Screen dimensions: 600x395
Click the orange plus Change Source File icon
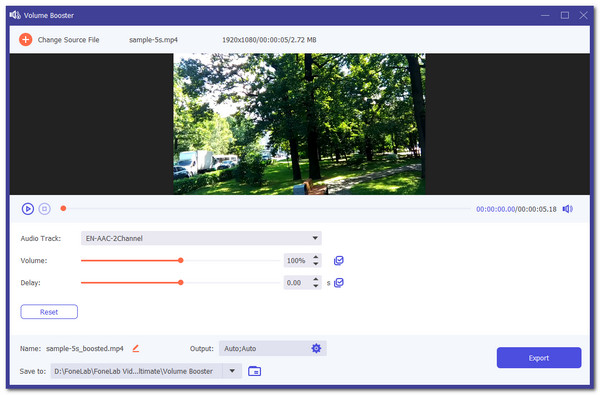click(x=26, y=39)
